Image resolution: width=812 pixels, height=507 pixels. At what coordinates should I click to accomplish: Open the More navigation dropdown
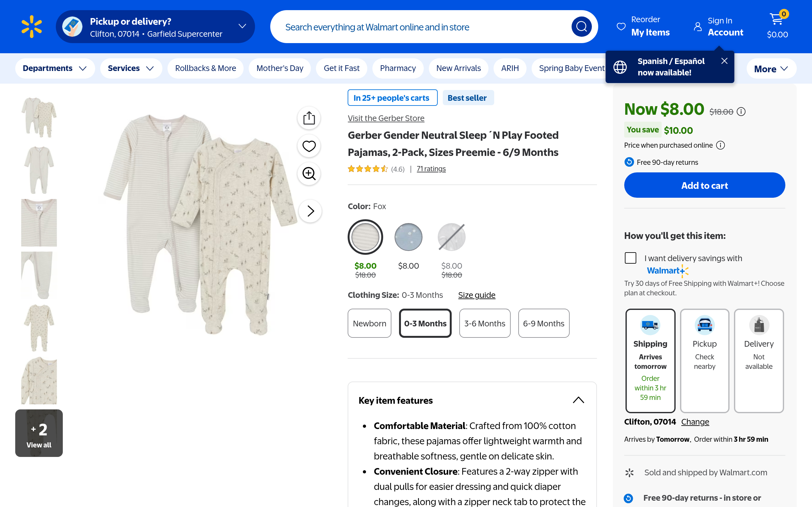tap(771, 69)
